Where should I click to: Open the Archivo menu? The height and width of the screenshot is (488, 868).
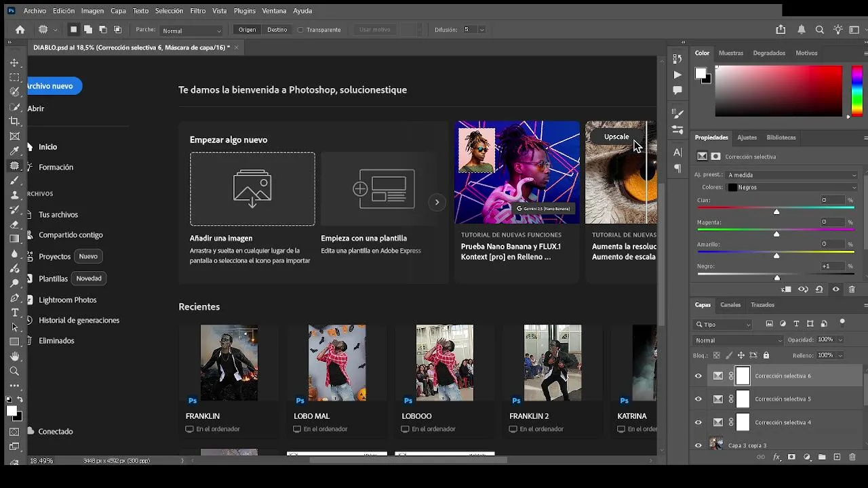click(35, 11)
